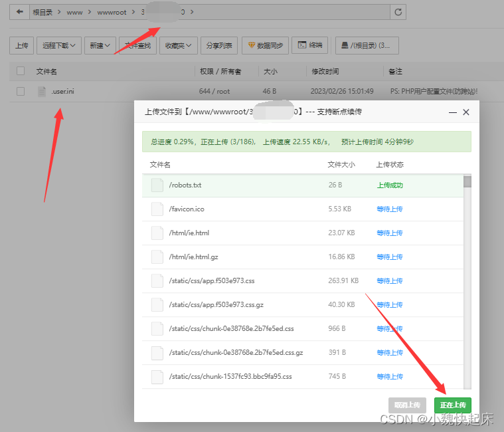Open the 新建 dropdown
Screen dimensions: 504x432
click(x=100, y=45)
